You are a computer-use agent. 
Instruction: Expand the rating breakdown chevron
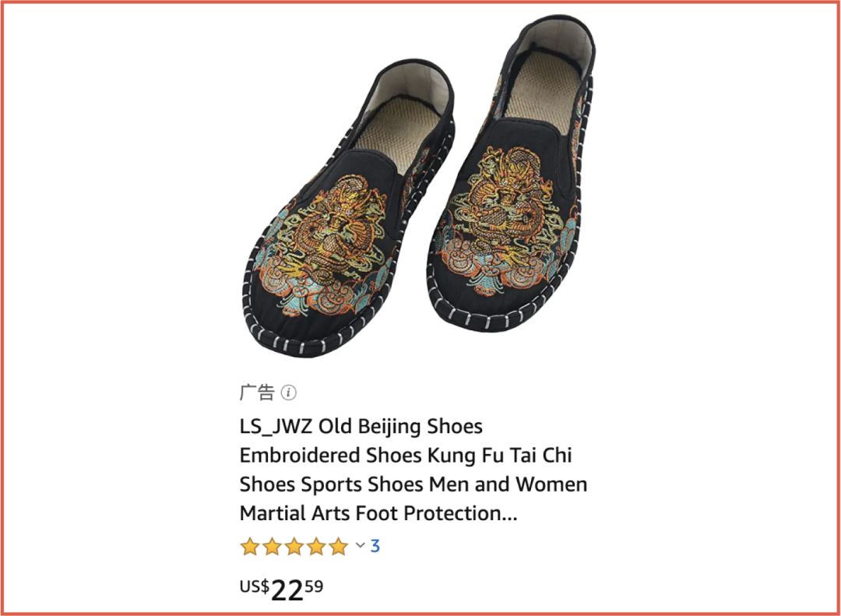(361, 546)
